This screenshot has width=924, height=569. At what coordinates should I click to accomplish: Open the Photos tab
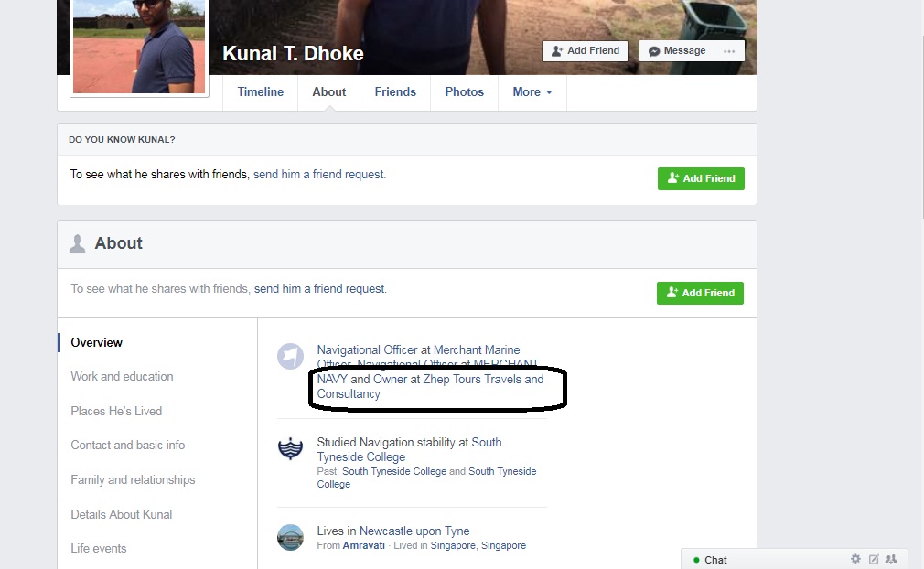(x=465, y=91)
